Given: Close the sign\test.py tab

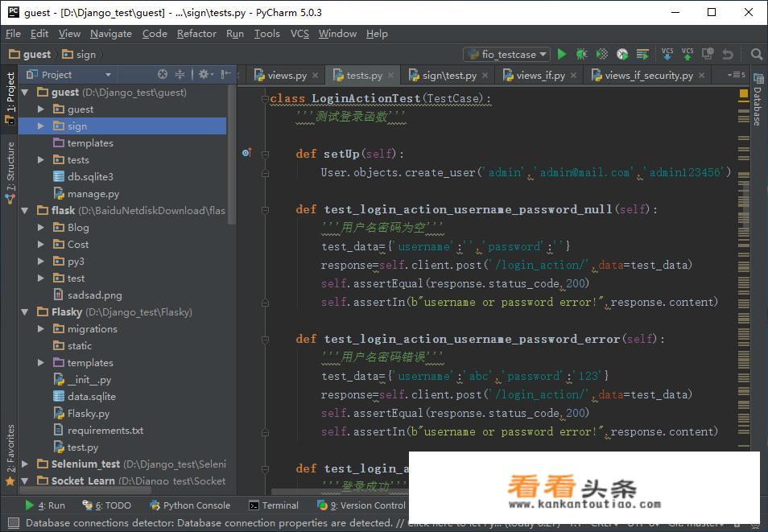Looking at the screenshot, I should [x=485, y=76].
